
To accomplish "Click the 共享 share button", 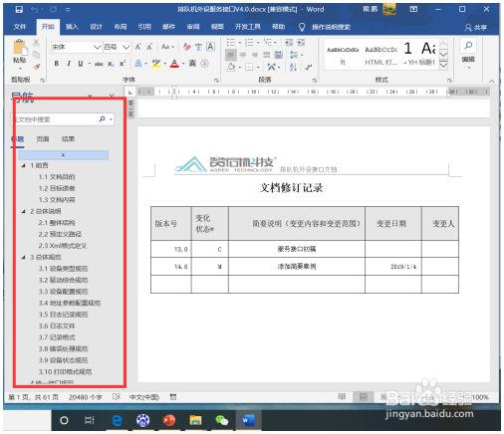I will click(x=476, y=27).
